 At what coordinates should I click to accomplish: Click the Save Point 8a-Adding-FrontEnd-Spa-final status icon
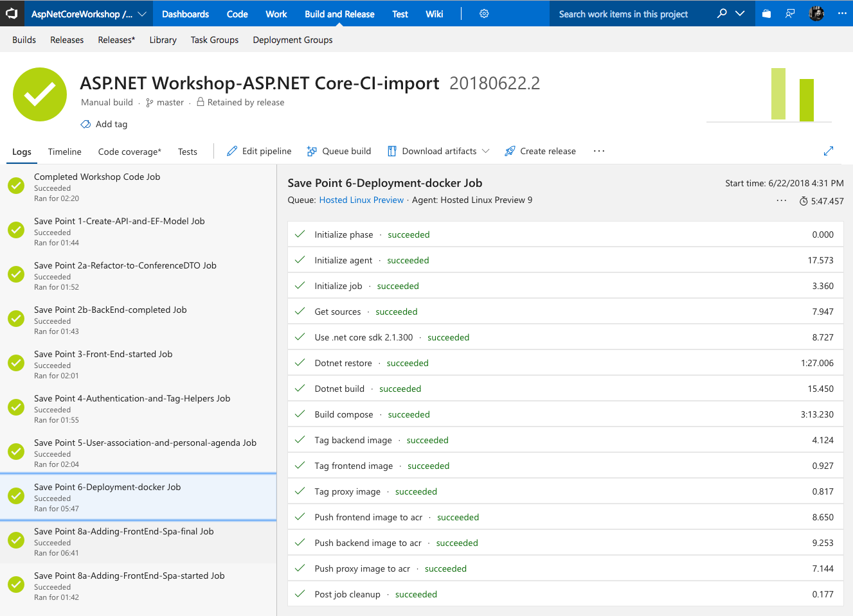coord(16,540)
